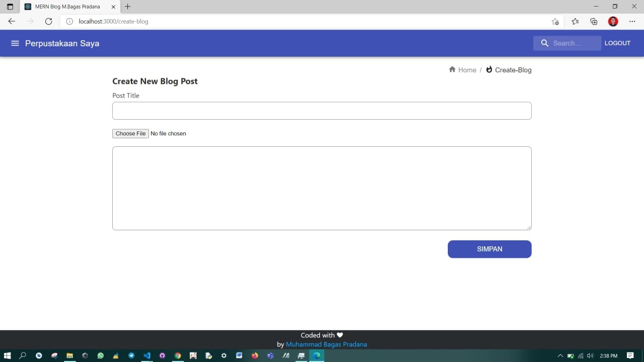Open the Muhammad Bagas Pradana footer link
Viewport: 644px width, 362px height.
326,344
